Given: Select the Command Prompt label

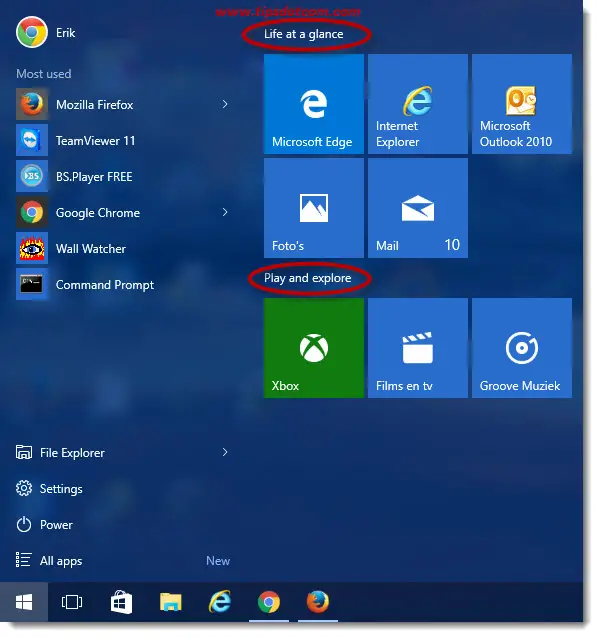Looking at the screenshot, I should [105, 285].
